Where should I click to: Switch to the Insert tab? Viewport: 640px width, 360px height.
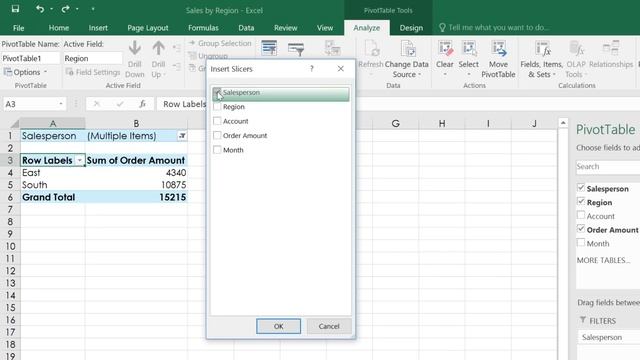pyautogui.click(x=98, y=28)
